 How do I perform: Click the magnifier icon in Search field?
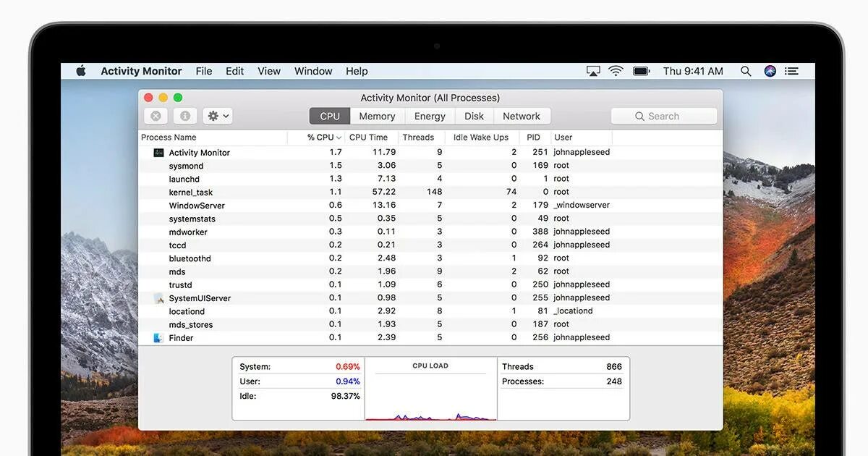639,117
